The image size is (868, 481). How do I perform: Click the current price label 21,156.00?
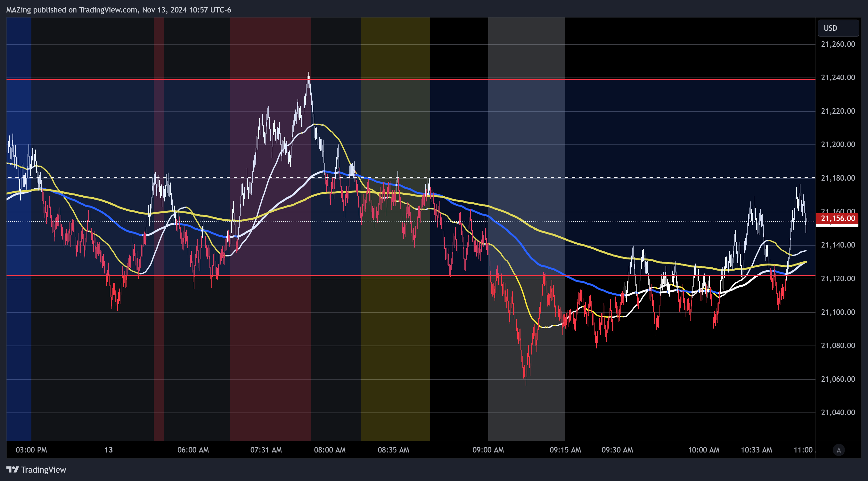click(x=837, y=219)
